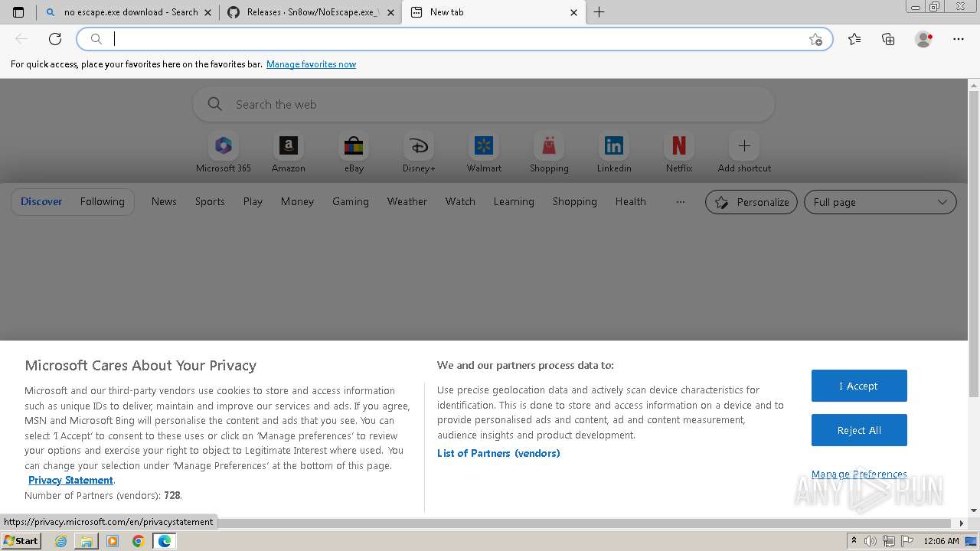Open the Learning category
980x551 pixels.
pos(514,202)
